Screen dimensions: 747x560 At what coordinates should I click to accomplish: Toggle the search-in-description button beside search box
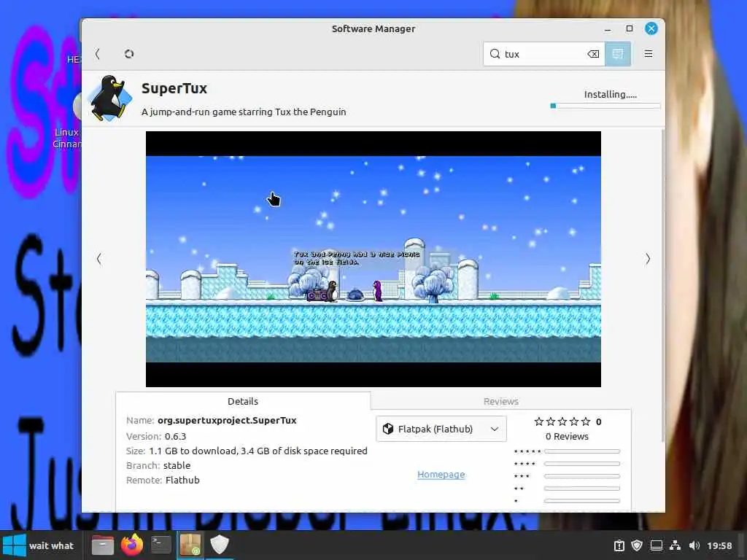(618, 54)
